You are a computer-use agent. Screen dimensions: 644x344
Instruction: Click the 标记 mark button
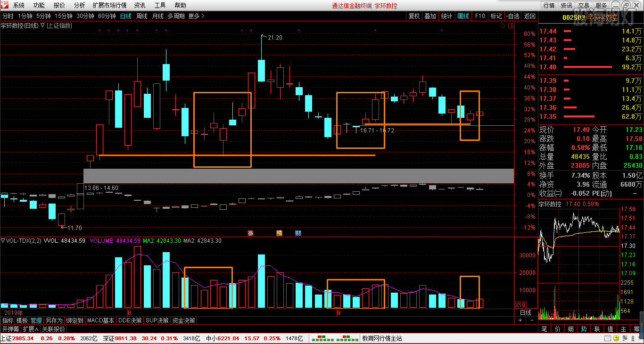(x=496, y=16)
